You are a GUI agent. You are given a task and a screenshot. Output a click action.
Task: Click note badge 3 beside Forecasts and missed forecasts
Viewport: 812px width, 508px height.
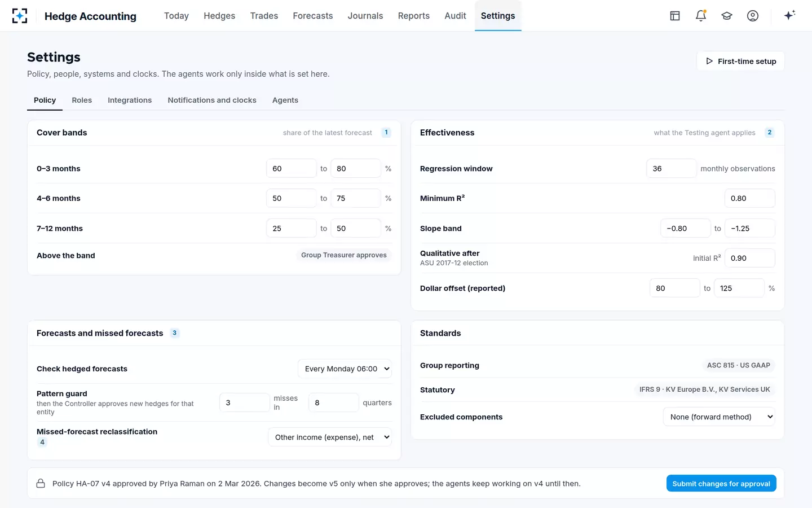[175, 333]
